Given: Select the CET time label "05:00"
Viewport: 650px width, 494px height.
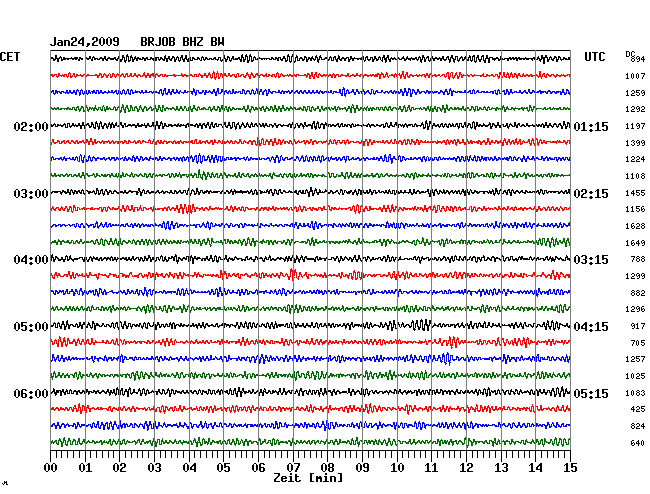Looking at the screenshot, I should tap(31, 327).
